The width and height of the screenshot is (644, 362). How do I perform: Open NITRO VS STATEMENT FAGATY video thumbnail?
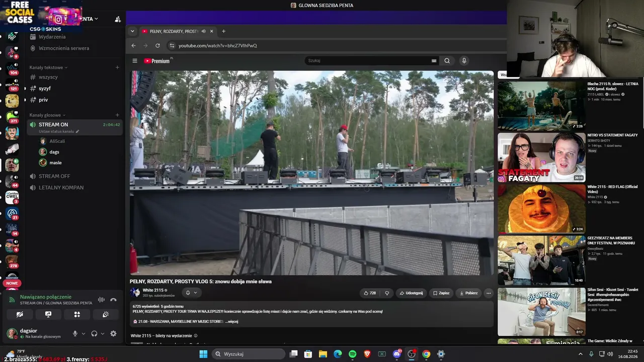(541, 157)
